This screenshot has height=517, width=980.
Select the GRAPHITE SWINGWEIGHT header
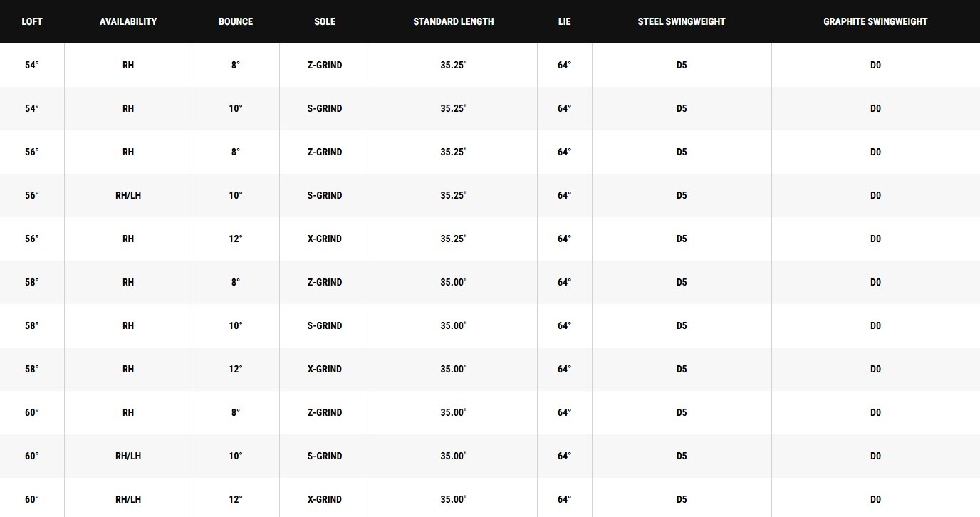click(875, 21)
